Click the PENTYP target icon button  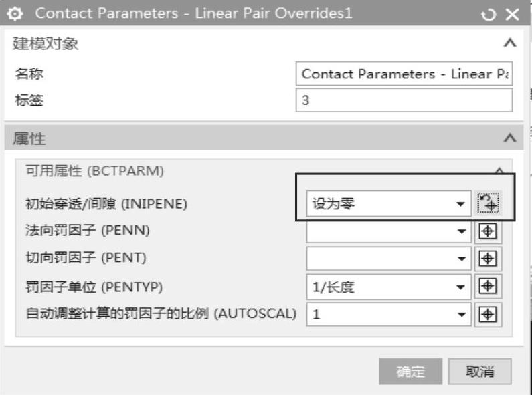pyautogui.click(x=489, y=287)
